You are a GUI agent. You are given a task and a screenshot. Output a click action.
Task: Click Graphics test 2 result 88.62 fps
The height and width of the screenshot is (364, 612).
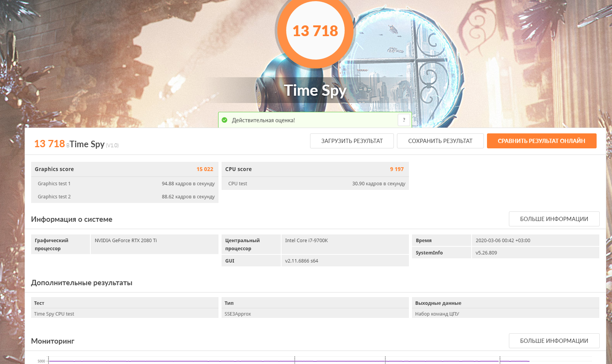pos(188,197)
